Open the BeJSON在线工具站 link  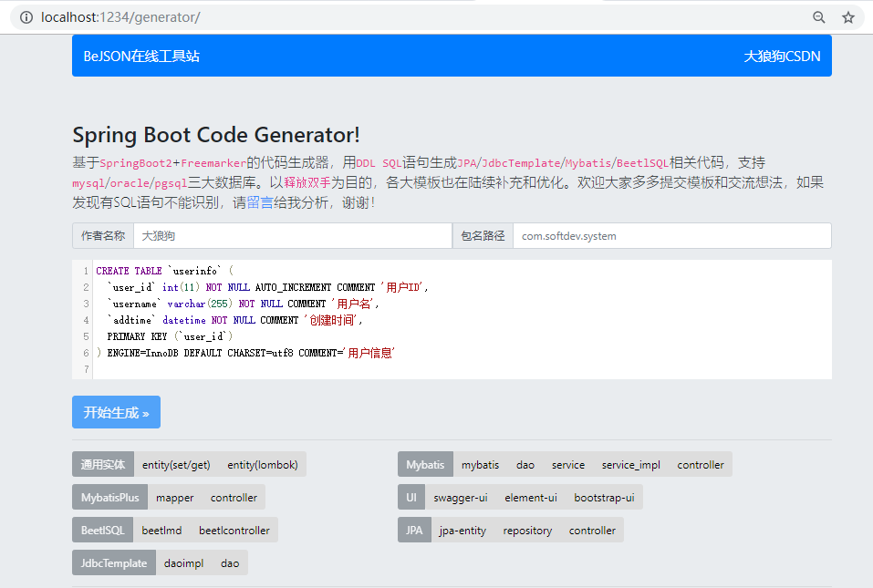tap(141, 56)
